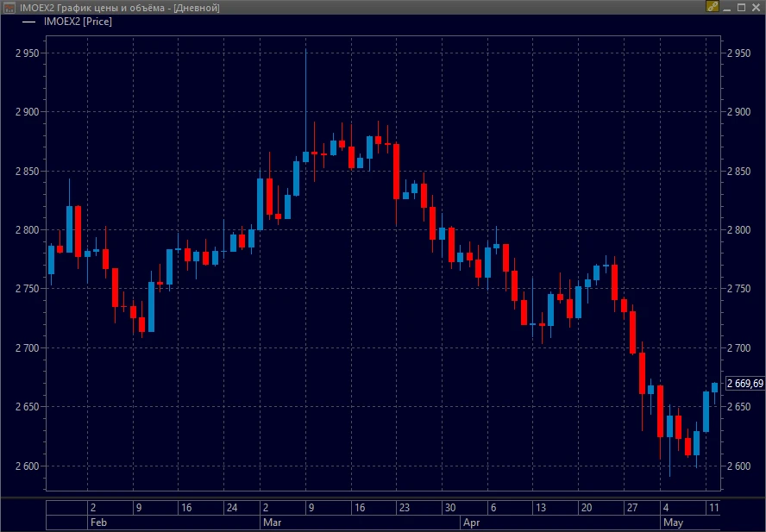This screenshot has width=766, height=532.
Task: Click the Apr month label
Action: 472,523
